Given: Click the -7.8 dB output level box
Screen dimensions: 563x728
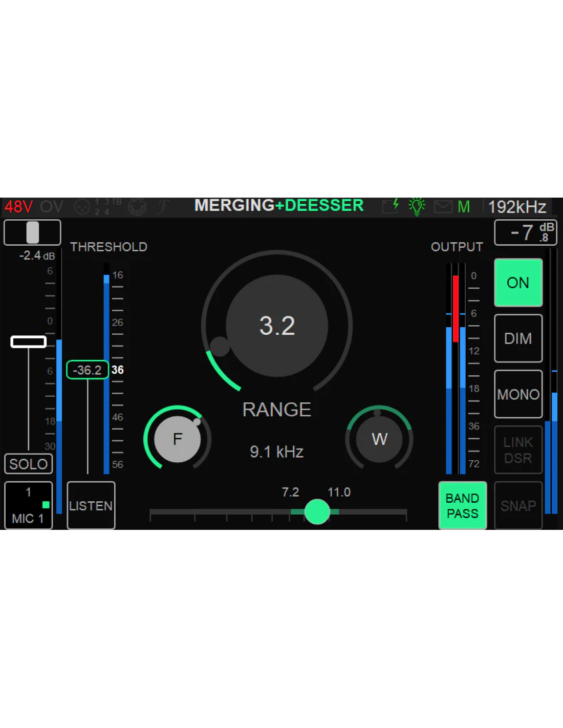Looking at the screenshot, I should tap(526, 232).
